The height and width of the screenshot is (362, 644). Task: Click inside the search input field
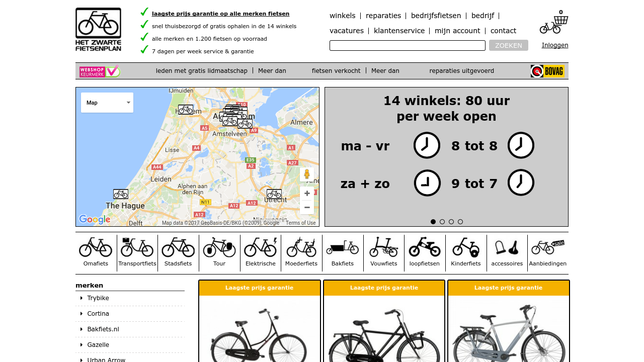tap(407, 45)
